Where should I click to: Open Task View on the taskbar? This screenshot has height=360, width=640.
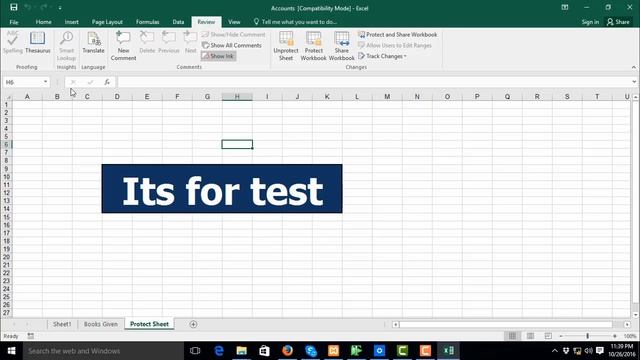pos(195,351)
